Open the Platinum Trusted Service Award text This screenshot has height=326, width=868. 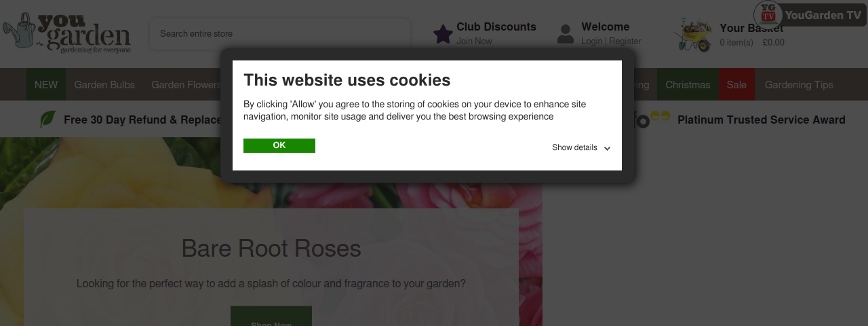pyautogui.click(x=761, y=120)
